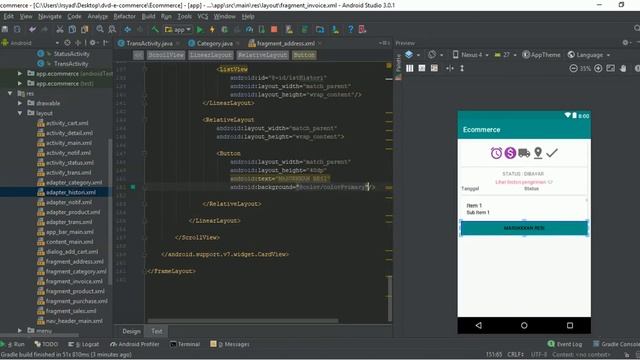
Task: Open the Preview panel gear settings
Action: click(x=625, y=43)
